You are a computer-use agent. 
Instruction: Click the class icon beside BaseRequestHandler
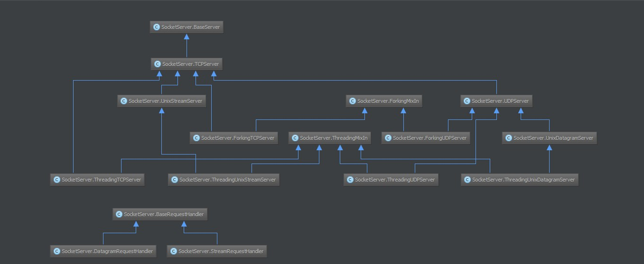(119, 214)
